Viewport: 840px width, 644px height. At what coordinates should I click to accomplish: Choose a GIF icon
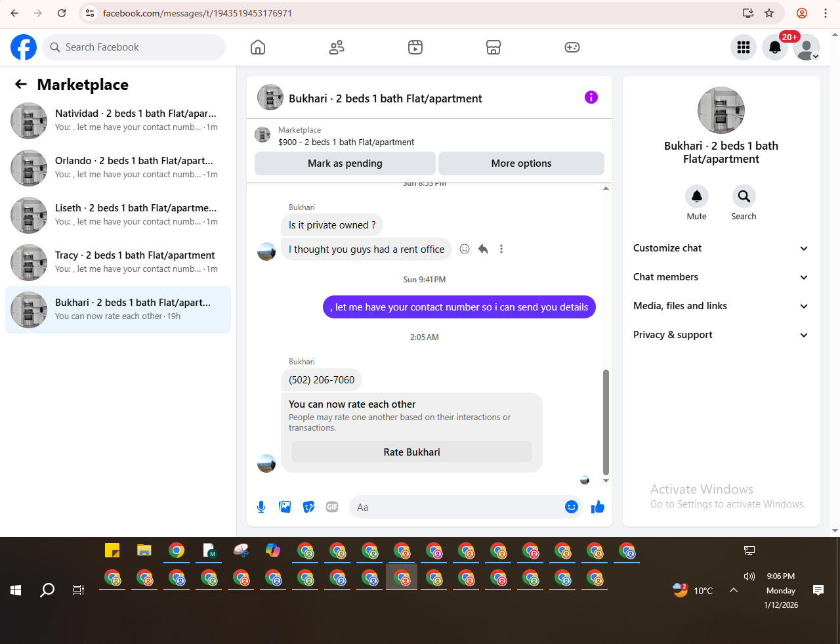point(332,507)
